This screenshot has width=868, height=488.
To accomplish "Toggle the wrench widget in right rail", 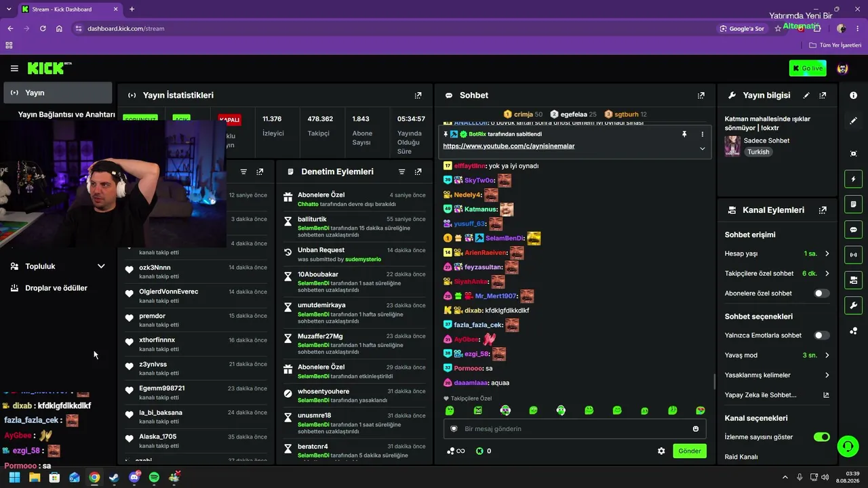I will pos(853,305).
